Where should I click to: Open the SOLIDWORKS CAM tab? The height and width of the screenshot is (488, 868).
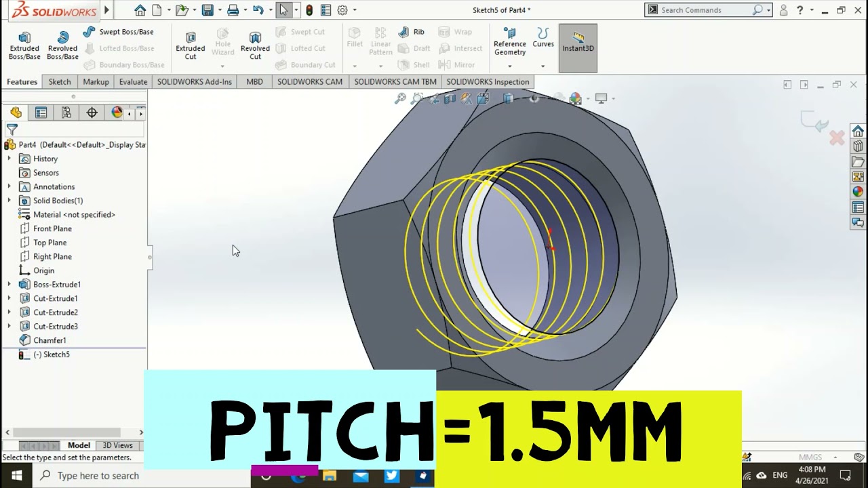[310, 82]
